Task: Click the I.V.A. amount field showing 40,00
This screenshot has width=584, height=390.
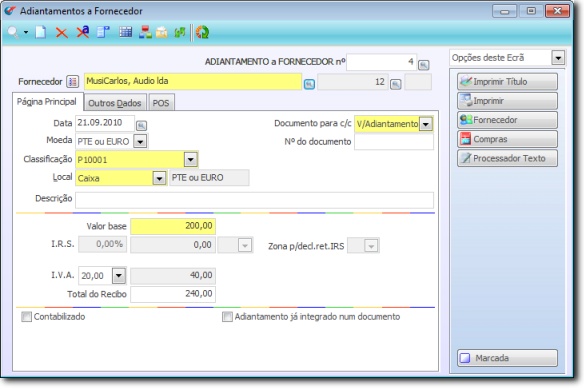Action: (x=173, y=276)
